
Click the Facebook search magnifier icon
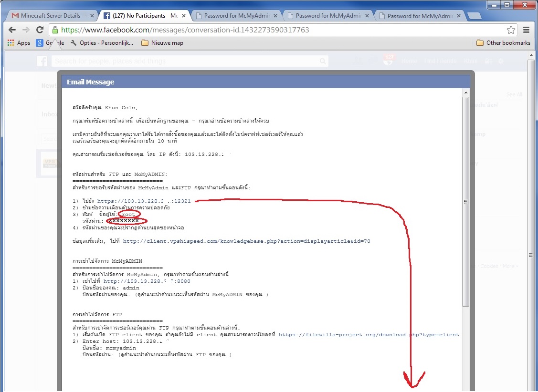click(323, 61)
